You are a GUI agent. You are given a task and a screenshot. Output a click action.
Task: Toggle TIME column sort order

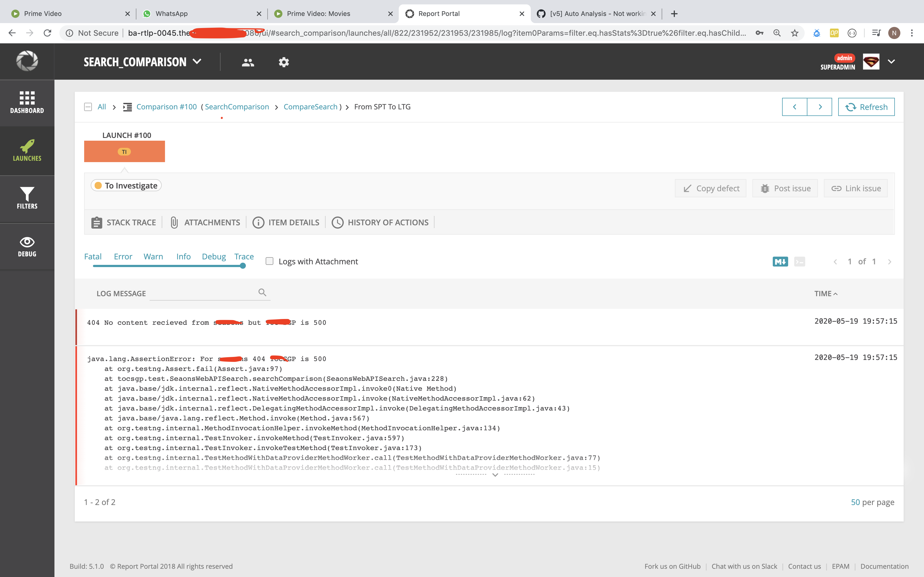coord(826,293)
